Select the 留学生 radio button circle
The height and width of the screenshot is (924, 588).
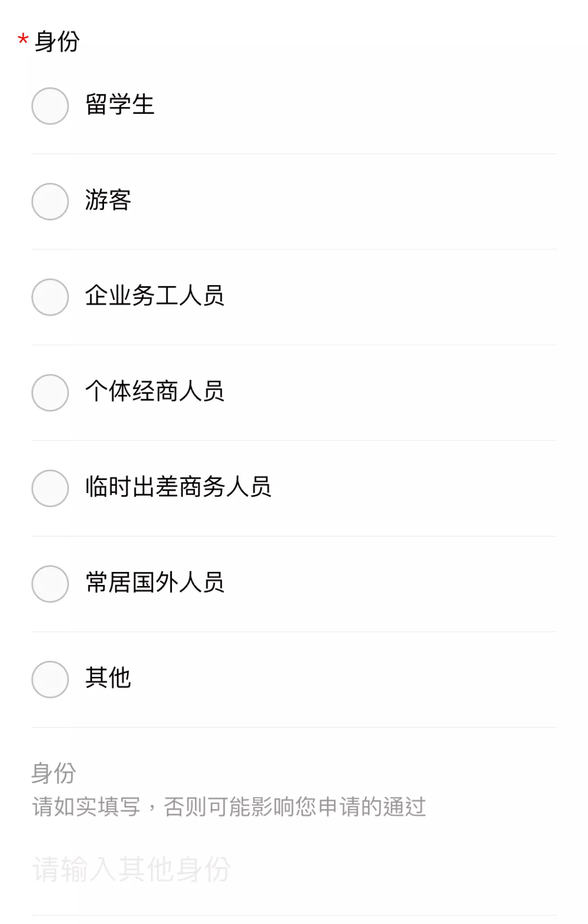click(x=50, y=106)
